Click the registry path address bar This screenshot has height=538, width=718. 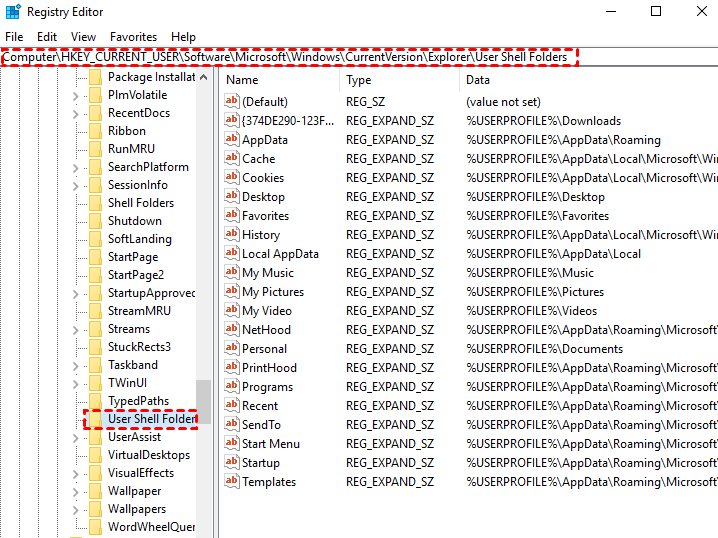359,57
